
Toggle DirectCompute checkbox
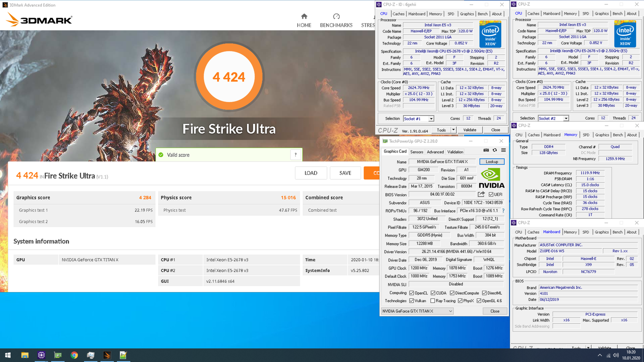point(452,293)
